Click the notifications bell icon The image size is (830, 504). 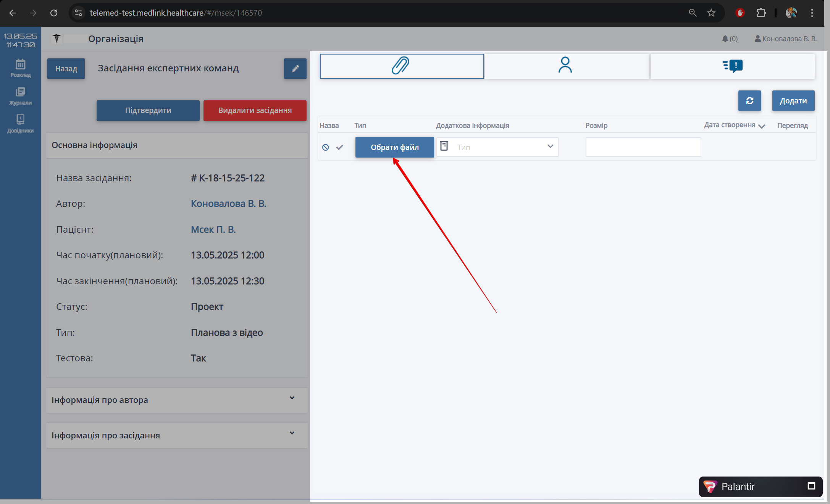tap(725, 39)
